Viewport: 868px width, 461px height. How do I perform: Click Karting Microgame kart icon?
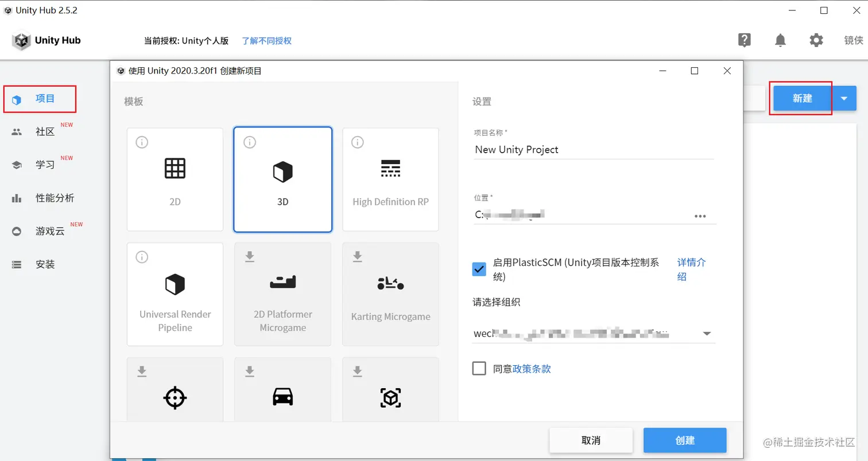point(391,283)
